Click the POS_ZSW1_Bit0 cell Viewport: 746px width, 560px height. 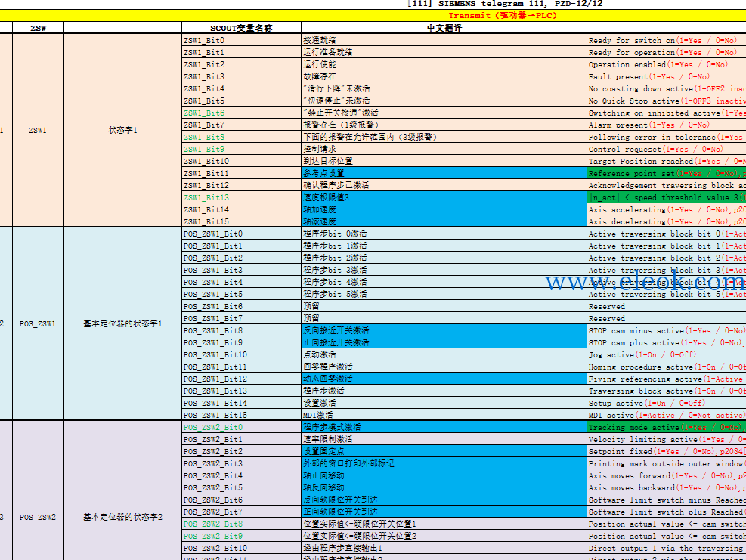pyautogui.click(x=241, y=234)
